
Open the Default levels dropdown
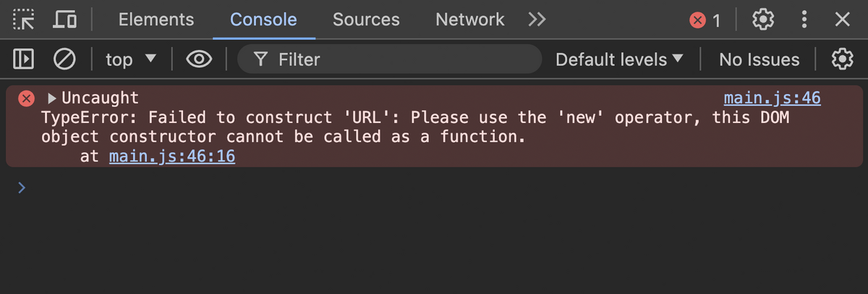[x=619, y=59]
